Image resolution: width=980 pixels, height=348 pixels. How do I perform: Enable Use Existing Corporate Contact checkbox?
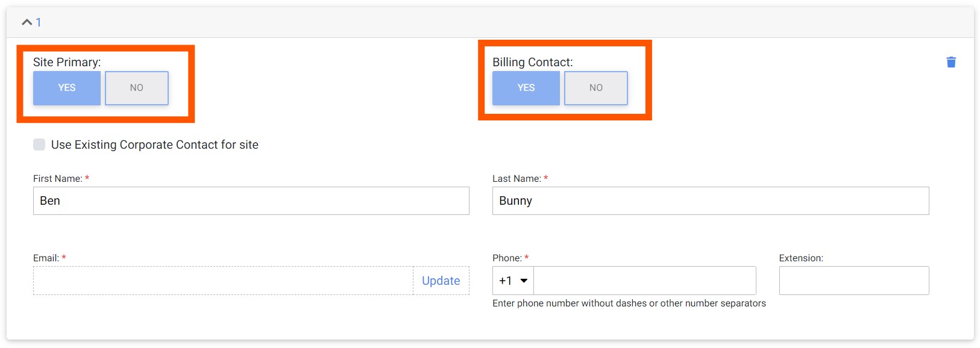(39, 144)
